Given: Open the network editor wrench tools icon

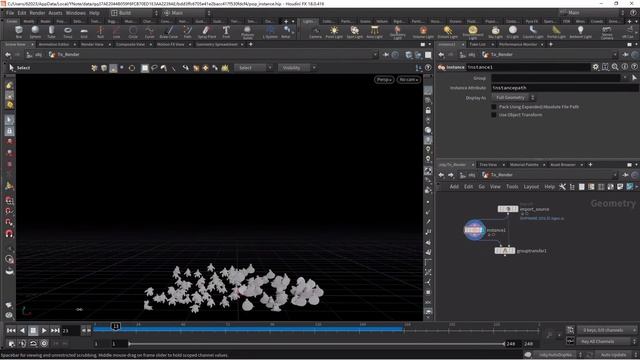Looking at the screenshot, I should (562, 187).
